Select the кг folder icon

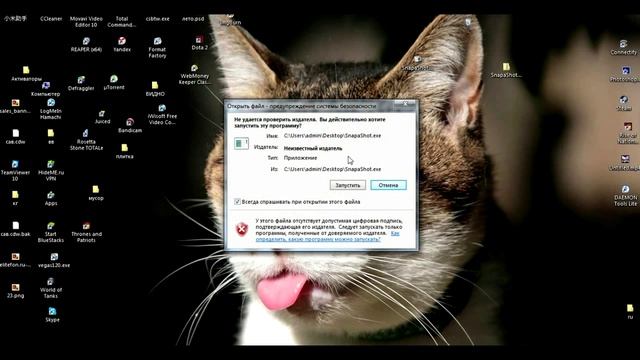tap(15, 198)
